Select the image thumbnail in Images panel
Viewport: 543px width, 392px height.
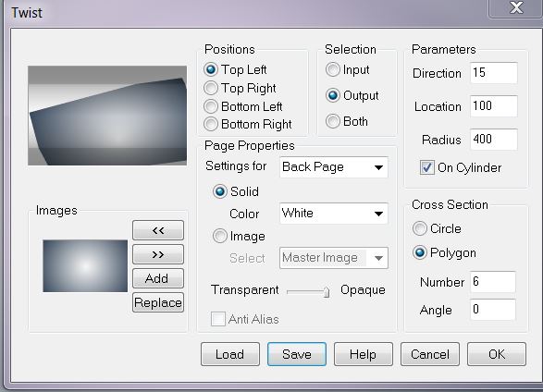[x=85, y=265]
